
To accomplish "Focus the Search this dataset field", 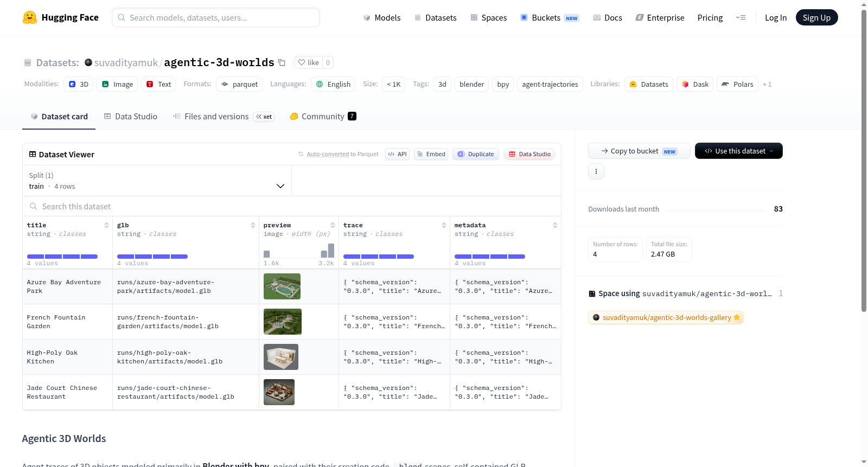I will tap(292, 206).
